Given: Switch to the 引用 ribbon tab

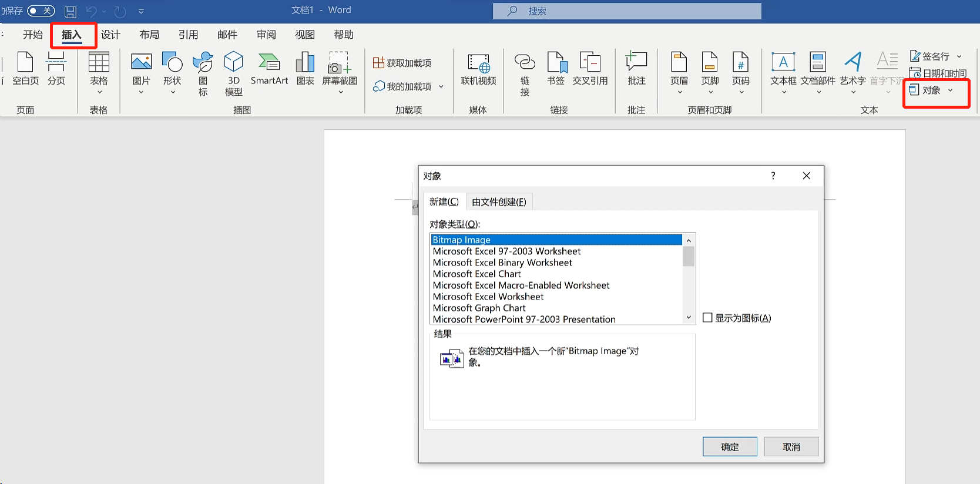Looking at the screenshot, I should [188, 35].
